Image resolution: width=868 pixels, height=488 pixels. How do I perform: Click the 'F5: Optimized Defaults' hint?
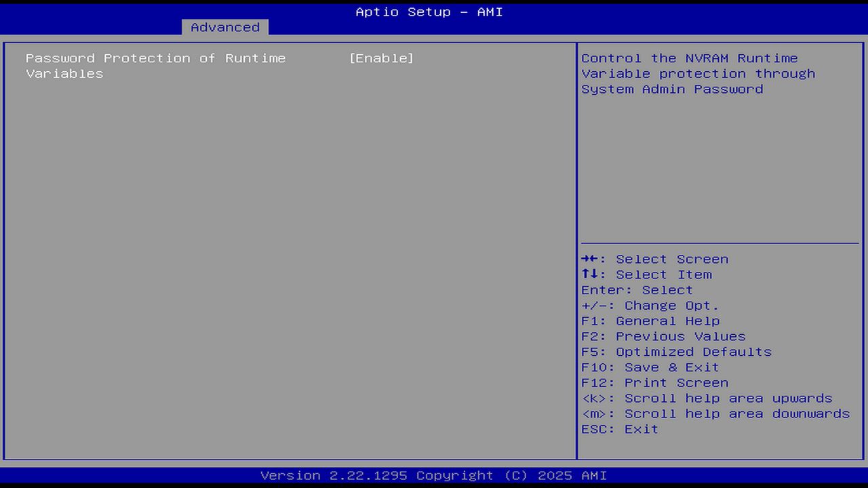coord(677,352)
